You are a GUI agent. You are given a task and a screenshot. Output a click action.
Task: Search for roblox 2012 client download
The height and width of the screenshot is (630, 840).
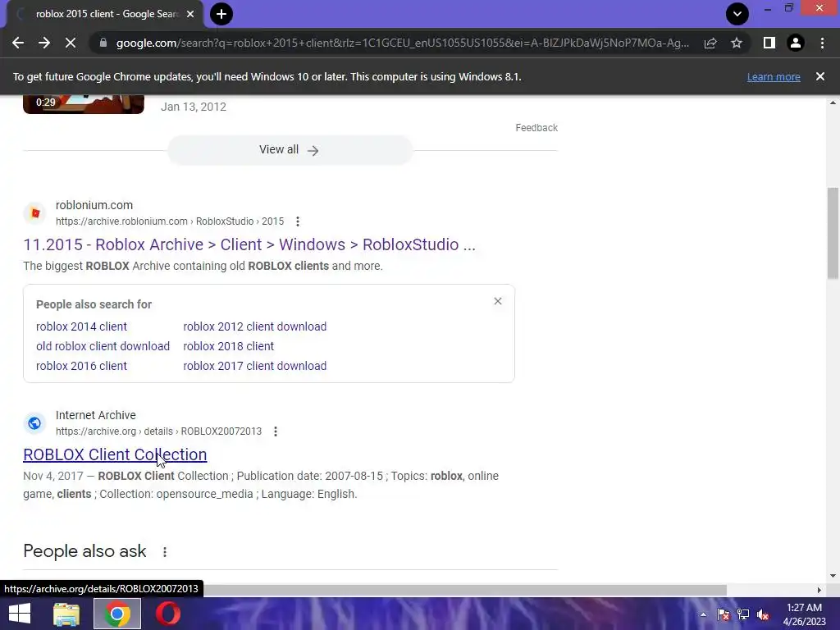(255, 326)
